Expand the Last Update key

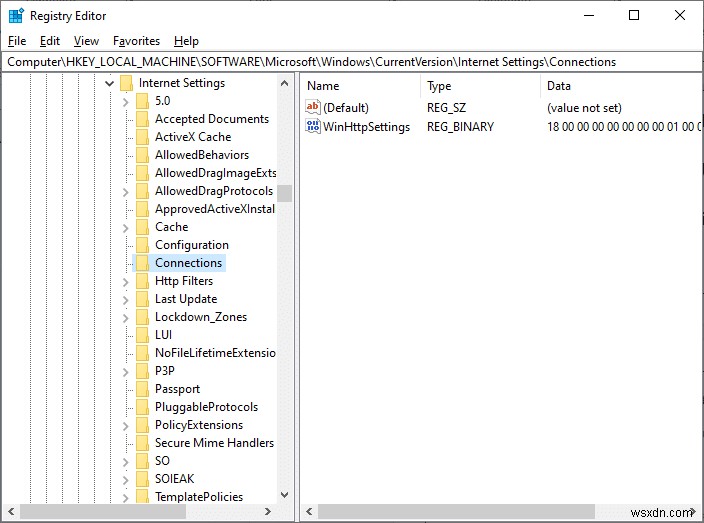[x=126, y=300]
